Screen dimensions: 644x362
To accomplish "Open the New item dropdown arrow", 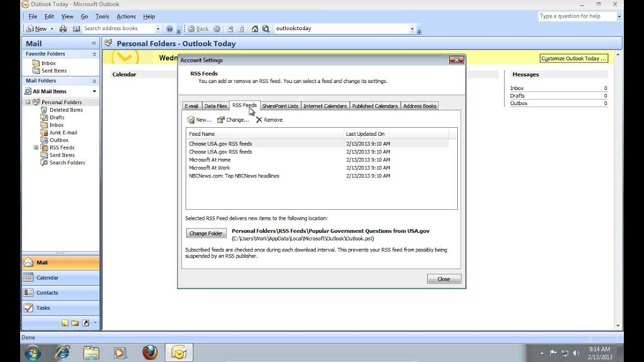I will click(x=52, y=29).
